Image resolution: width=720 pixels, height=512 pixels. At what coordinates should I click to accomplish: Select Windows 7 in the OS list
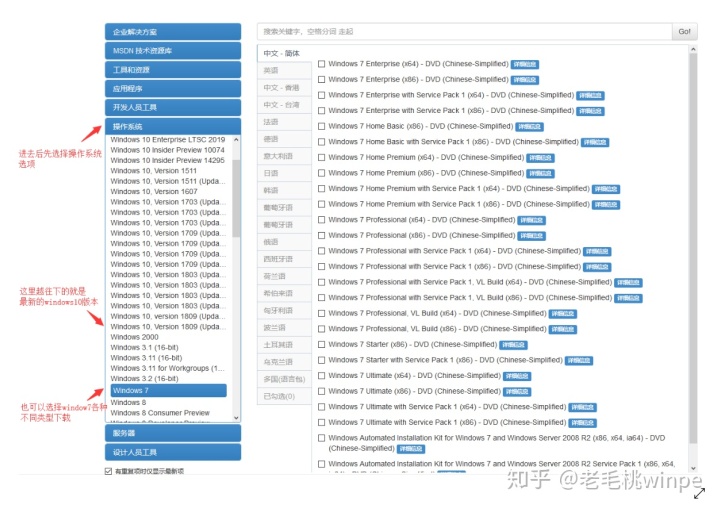(x=168, y=391)
